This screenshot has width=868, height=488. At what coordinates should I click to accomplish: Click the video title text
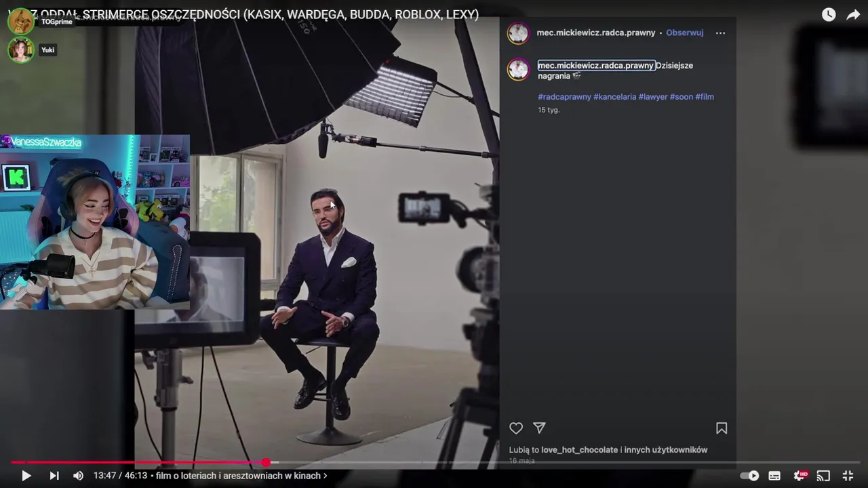click(x=244, y=14)
